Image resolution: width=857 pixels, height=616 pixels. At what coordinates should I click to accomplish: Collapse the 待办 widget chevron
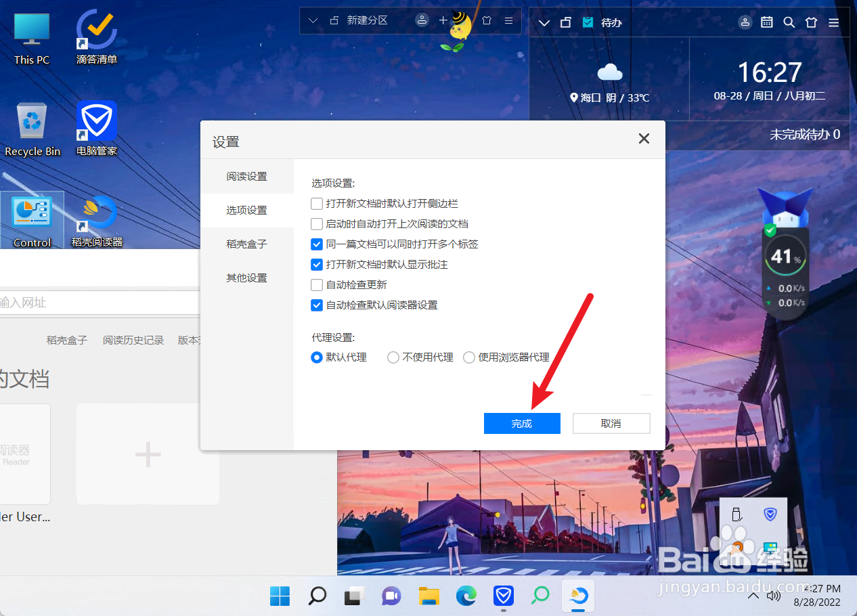click(544, 22)
